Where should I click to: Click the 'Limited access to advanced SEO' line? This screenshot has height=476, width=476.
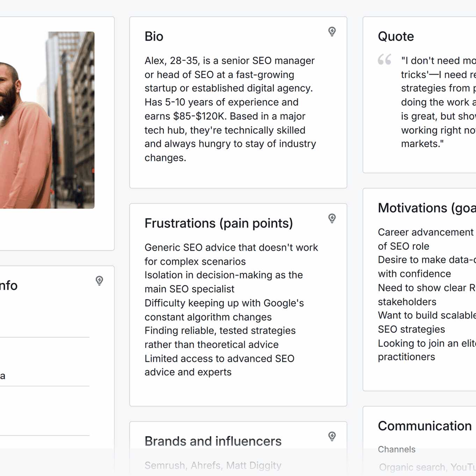click(219, 359)
